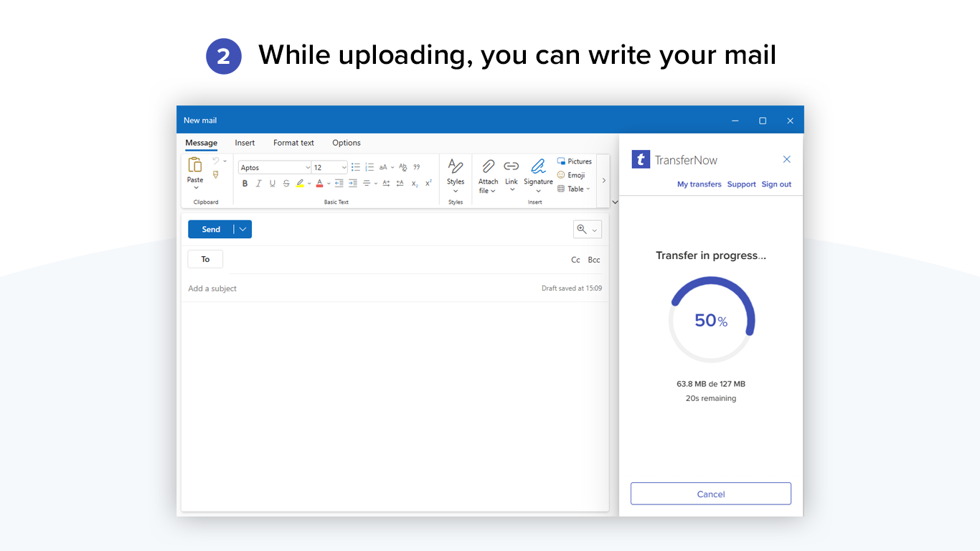Toggle strikethrough formatting
The width and height of the screenshot is (980, 551).
tap(286, 184)
